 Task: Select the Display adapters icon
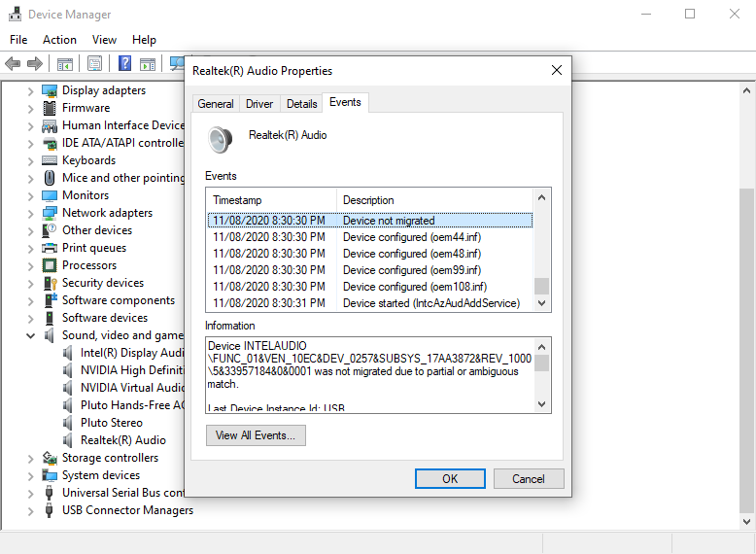tap(50, 90)
